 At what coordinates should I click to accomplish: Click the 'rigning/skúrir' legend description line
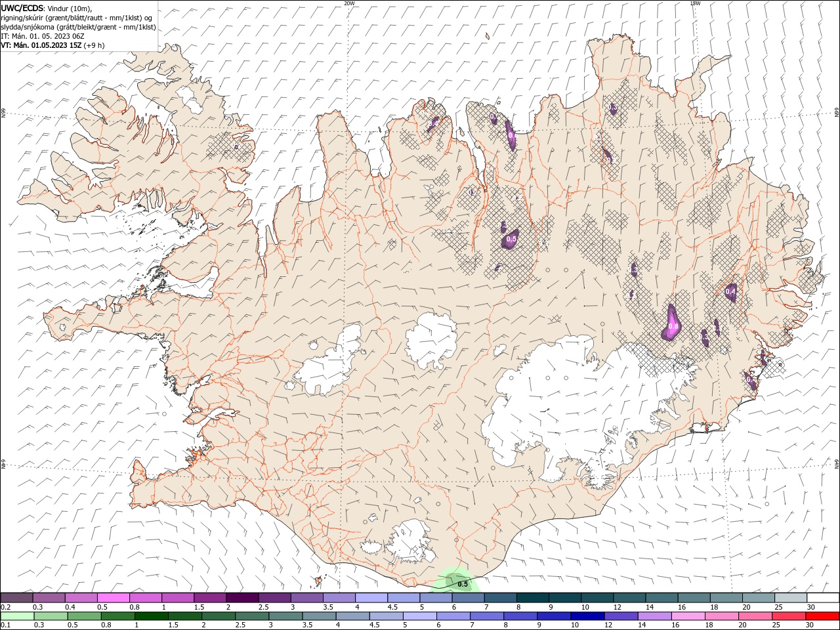pos(77,18)
